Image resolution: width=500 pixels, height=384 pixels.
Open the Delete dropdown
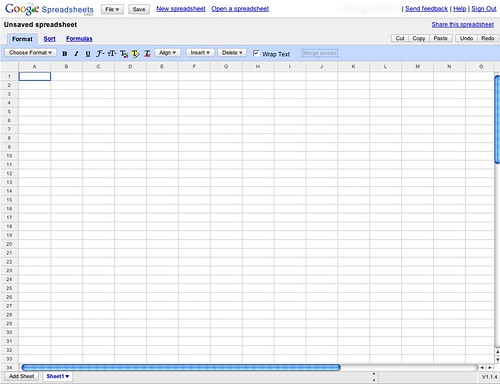tap(232, 53)
